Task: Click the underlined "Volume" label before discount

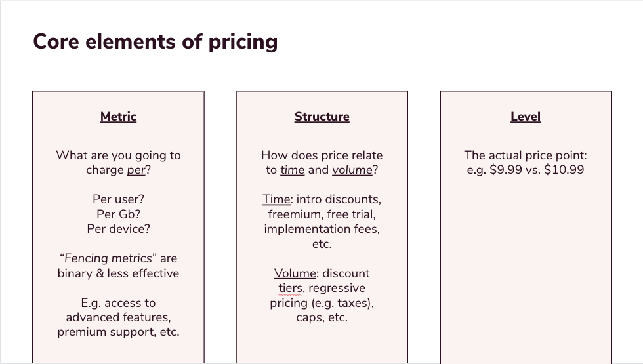Action: tap(295, 273)
